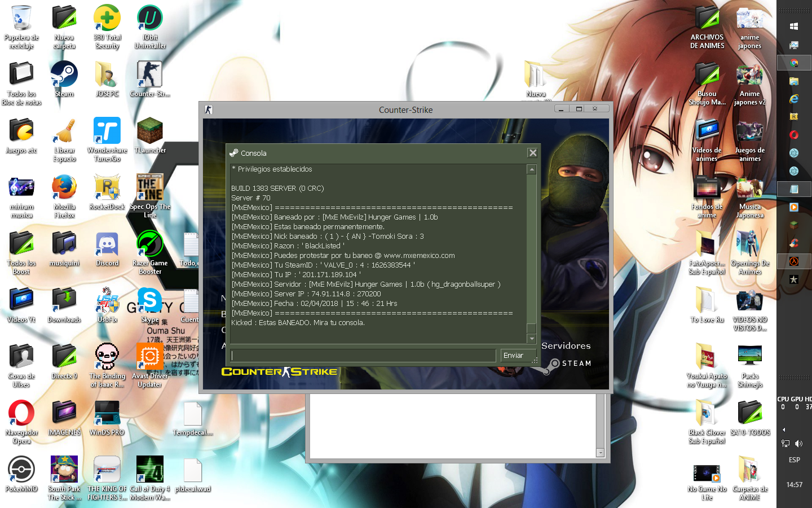Open the UsbFix shortcut
This screenshot has height=508, width=812.
(107, 305)
